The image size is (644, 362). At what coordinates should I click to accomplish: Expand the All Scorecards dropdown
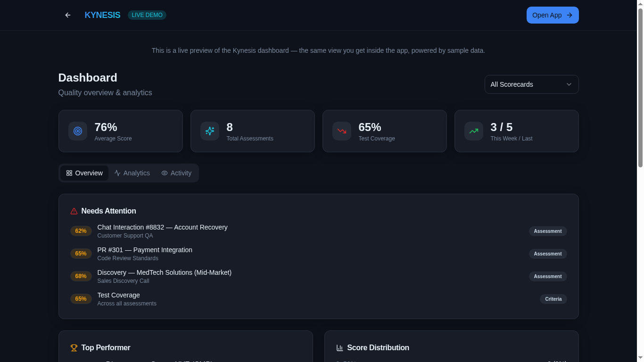[532, 84]
